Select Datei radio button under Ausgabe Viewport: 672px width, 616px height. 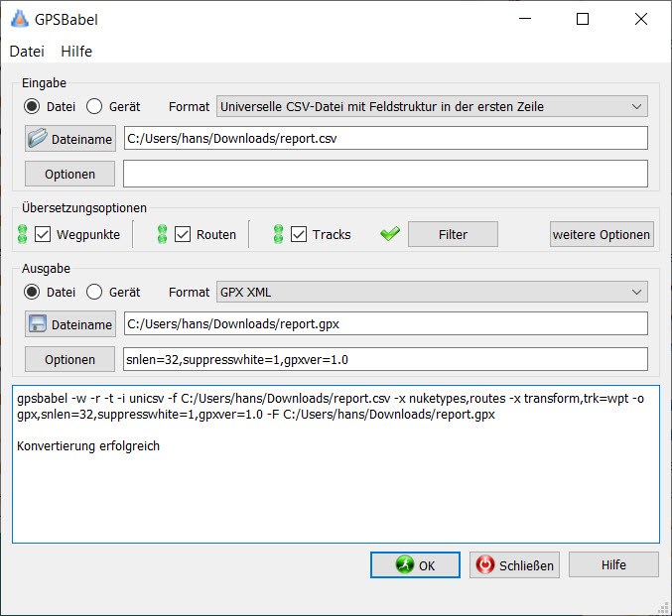click(x=32, y=292)
